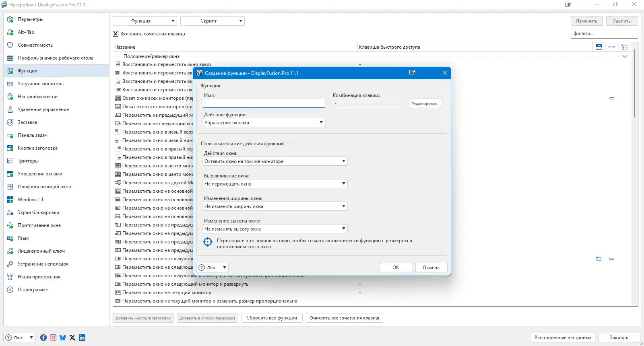Click the Лицензионный ключ icon
Image resolution: width=644 pixels, height=346 pixels.
[10, 251]
